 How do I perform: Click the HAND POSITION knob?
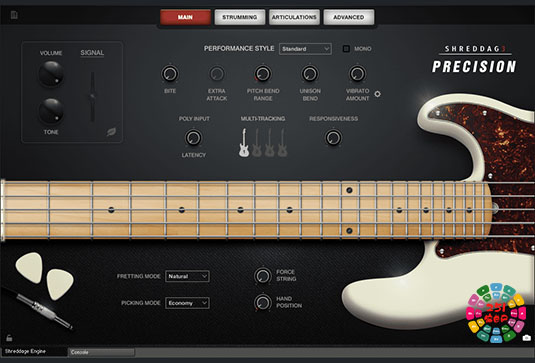pyautogui.click(x=263, y=303)
